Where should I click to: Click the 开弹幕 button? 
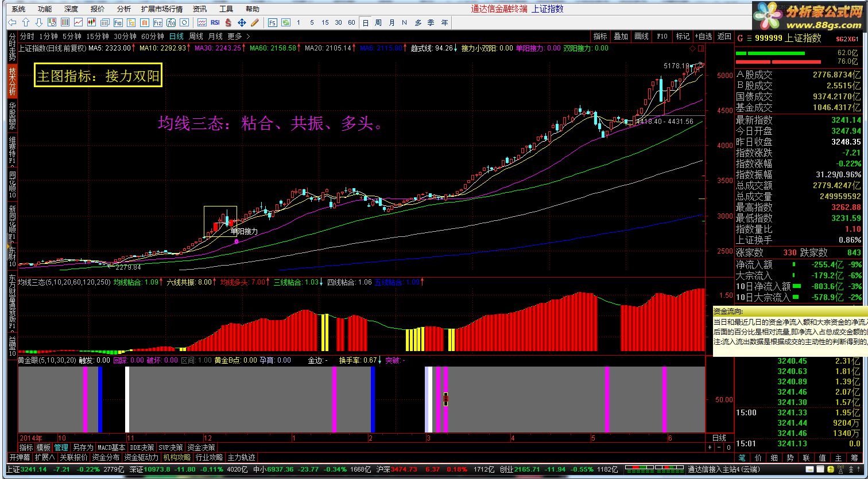coord(20,457)
